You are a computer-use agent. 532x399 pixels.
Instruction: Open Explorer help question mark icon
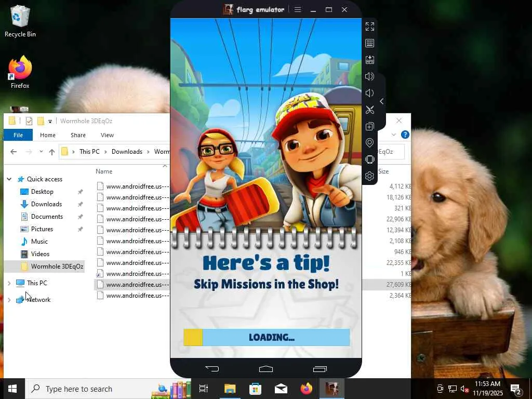pos(405,135)
